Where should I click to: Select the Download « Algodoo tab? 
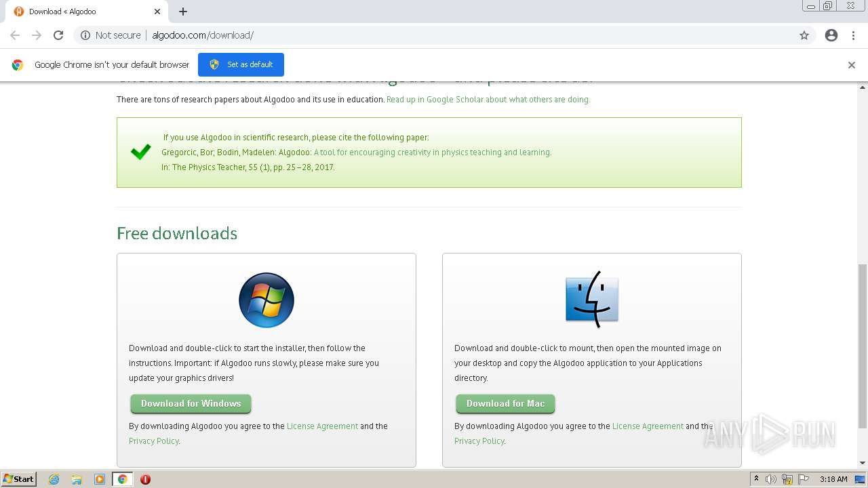point(87,12)
